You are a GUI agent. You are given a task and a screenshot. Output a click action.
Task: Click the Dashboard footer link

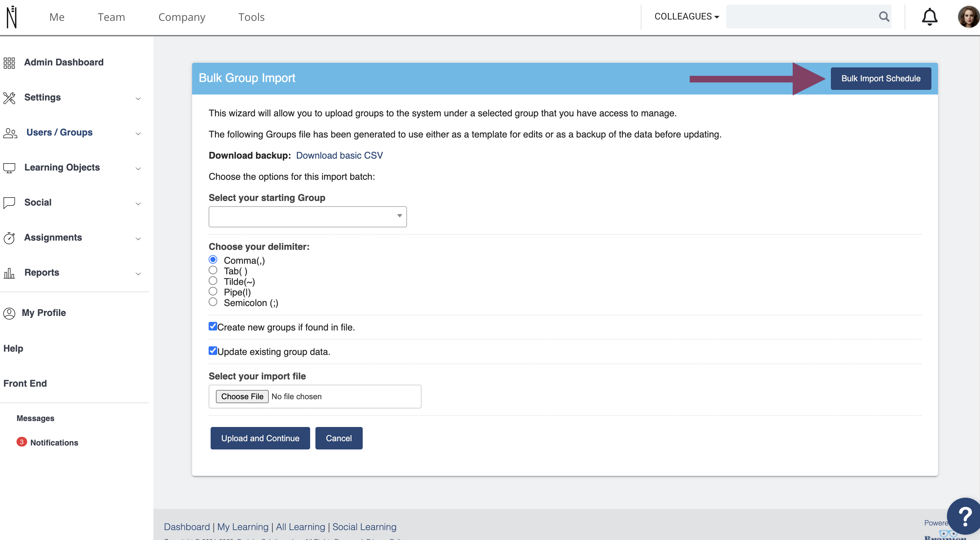click(x=187, y=527)
